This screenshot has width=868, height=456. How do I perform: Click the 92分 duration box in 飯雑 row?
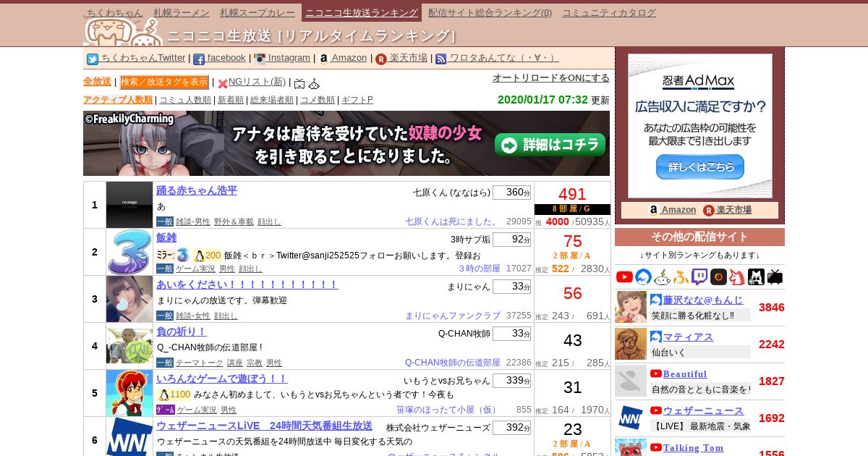pyautogui.click(x=511, y=240)
